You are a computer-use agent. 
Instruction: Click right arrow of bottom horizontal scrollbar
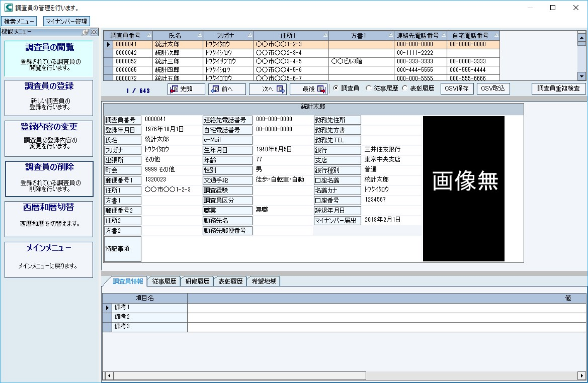coord(582,375)
